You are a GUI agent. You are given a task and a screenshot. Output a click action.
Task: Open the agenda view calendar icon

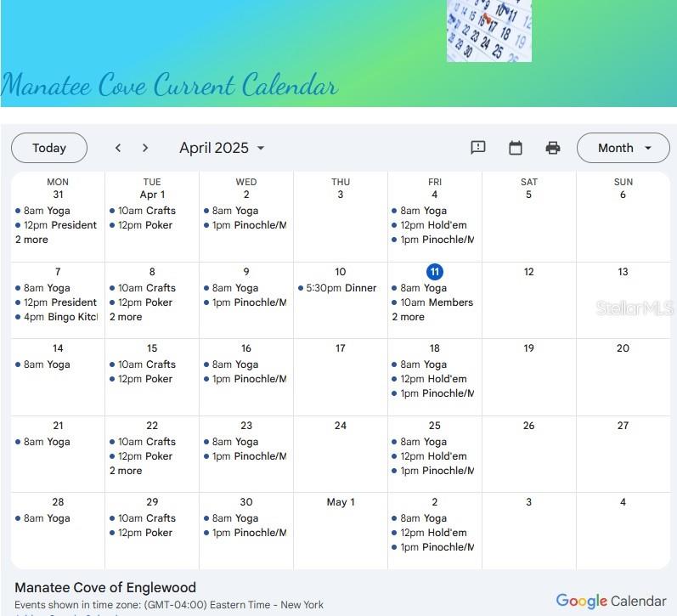pyautogui.click(x=516, y=148)
